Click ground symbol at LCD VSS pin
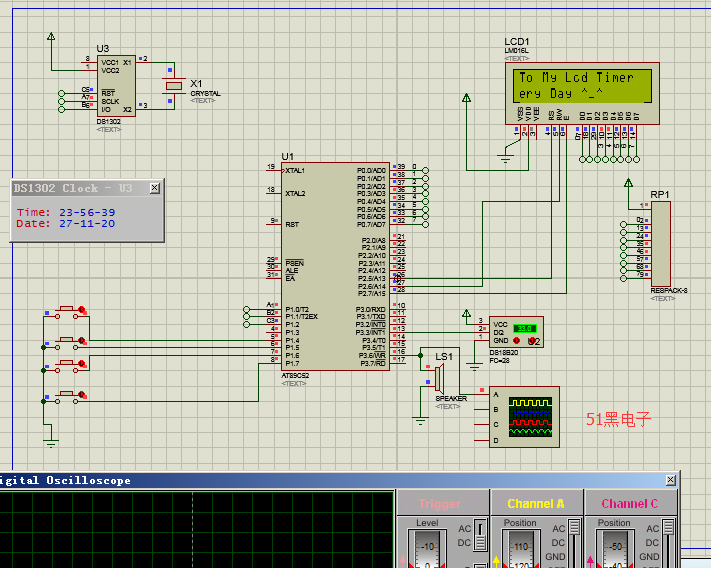711x568 pixels. click(505, 159)
